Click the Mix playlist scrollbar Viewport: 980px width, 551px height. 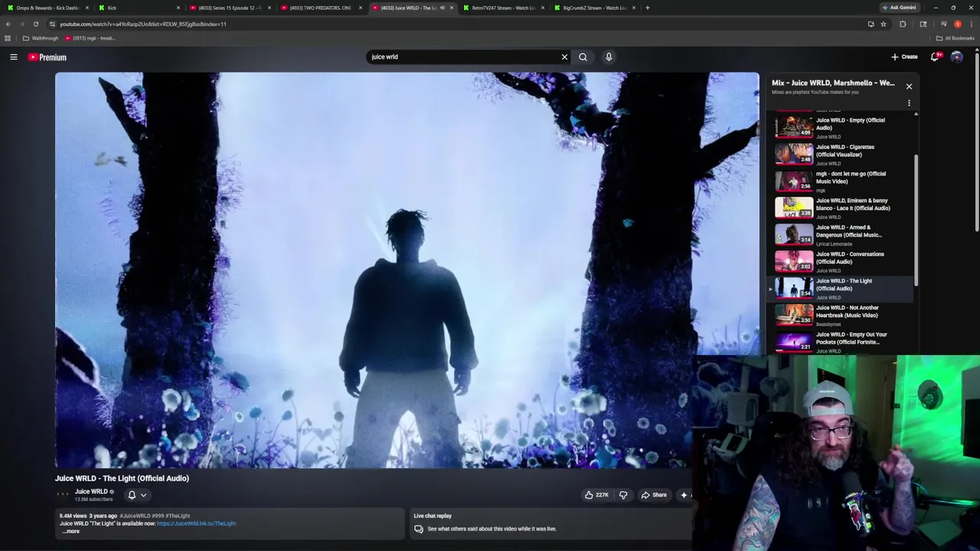pos(916,222)
